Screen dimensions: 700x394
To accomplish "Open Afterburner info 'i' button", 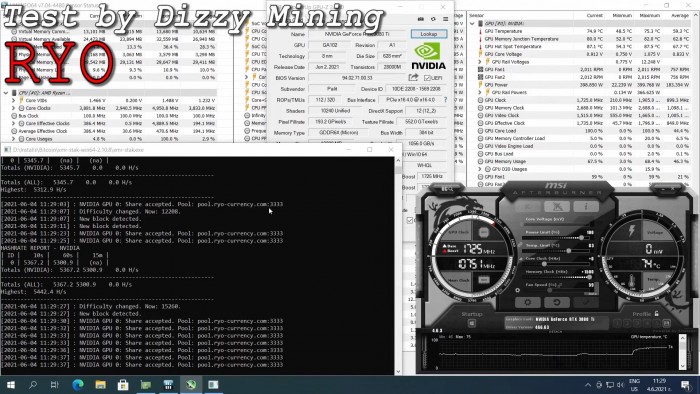I will pos(586,206).
